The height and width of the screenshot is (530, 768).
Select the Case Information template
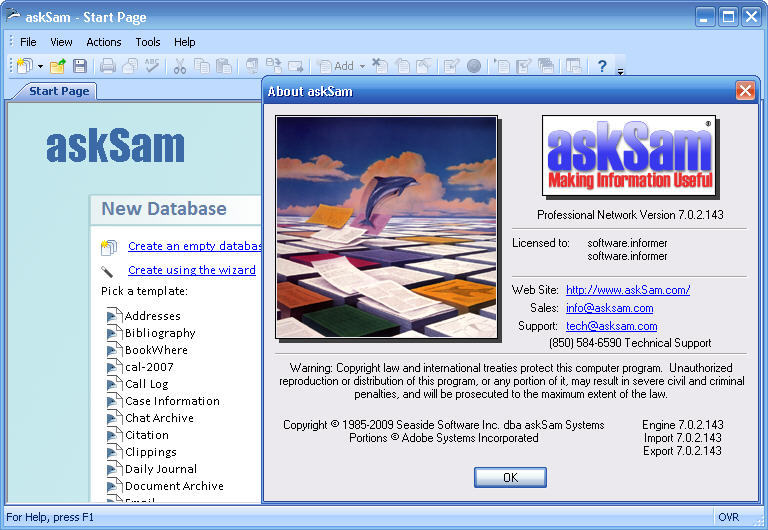point(172,401)
